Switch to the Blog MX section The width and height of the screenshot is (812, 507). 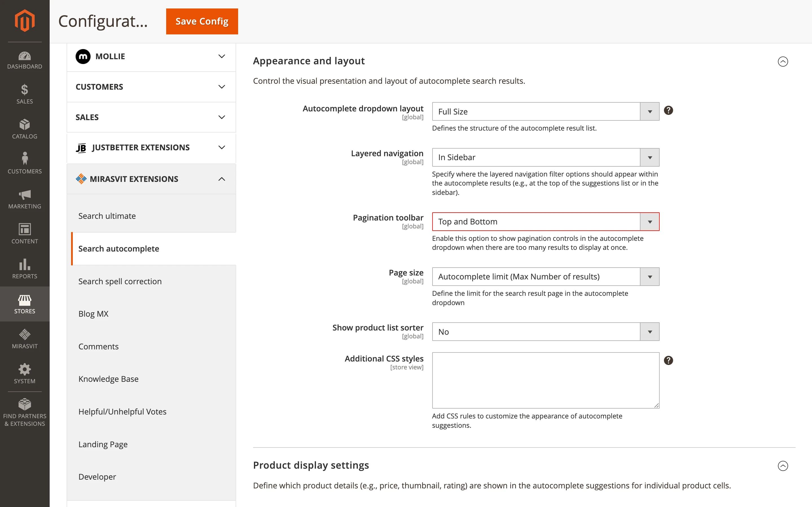click(x=93, y=314)
